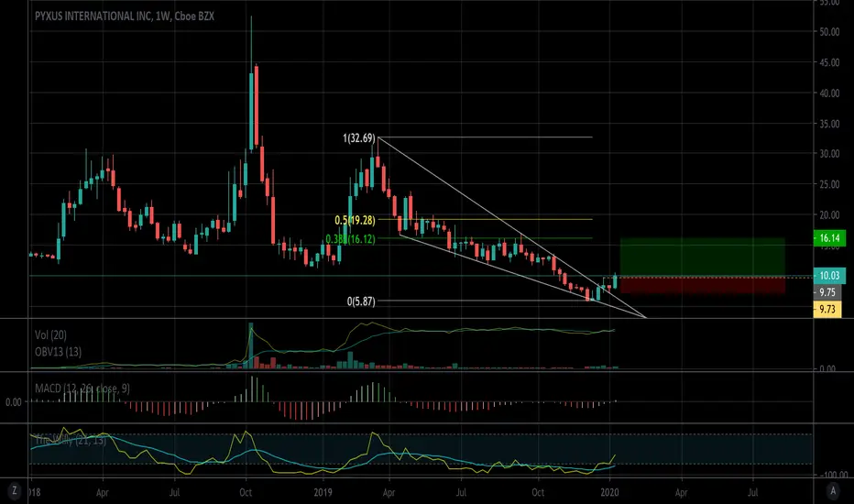Screen dimensions: 854x504
Task: Select the red stop loss zone
Action: coord(703,285)
